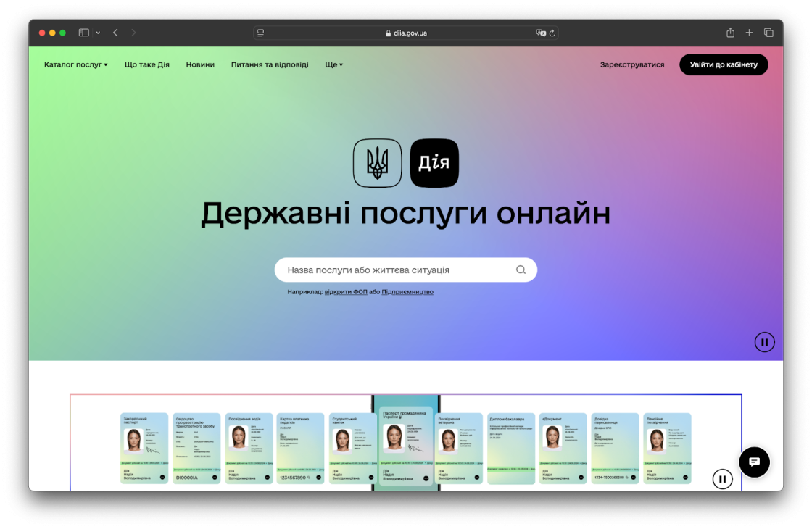Click the tax number 1234567890

click(x=293, y=478)
